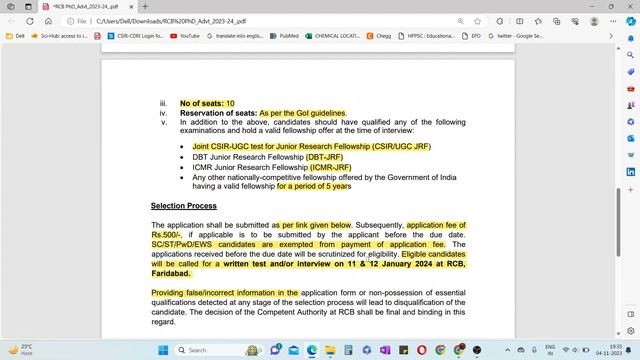Screen dimensions: 640x360
Task: Open the zoom magnifier icon in address bar
Action: point(460,21)
